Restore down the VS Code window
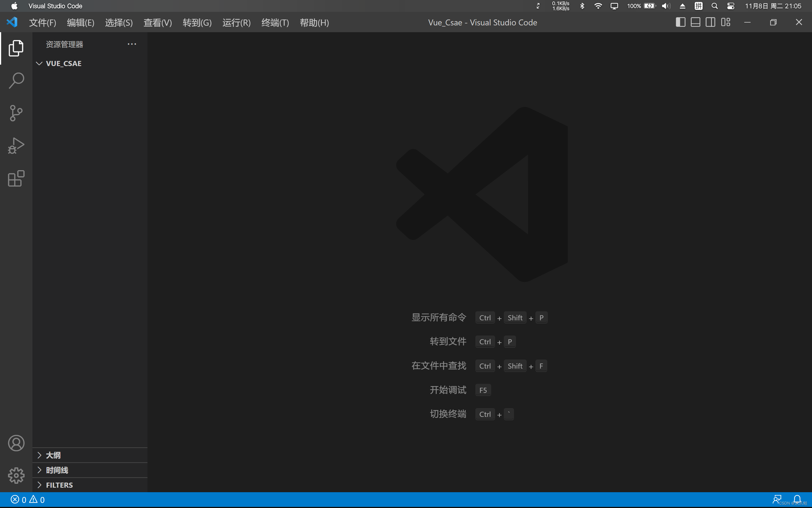The height and width of the screenshot is (508, 812). click(773, 22)
